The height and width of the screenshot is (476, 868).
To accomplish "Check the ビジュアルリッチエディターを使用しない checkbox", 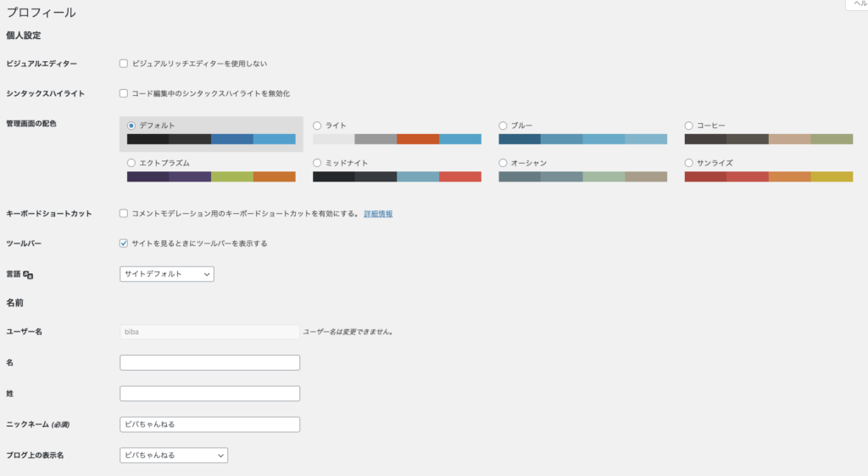I will coord(124,64).
